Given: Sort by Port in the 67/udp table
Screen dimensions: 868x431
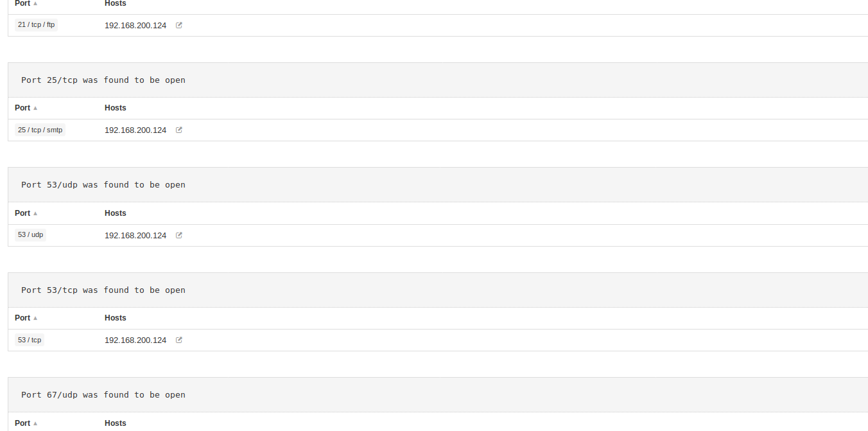Looking at the screenshot, I should click(x=26, y=423).
